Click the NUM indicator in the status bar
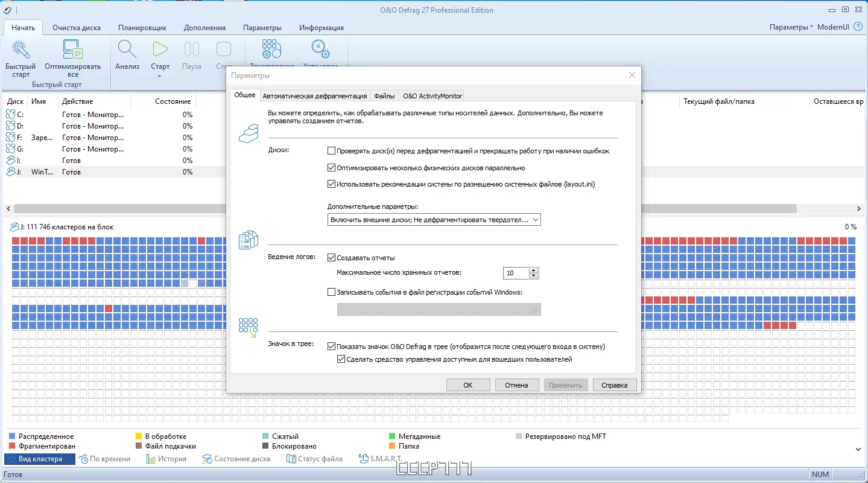The image size is (868, 483). [x=820, y=475]
